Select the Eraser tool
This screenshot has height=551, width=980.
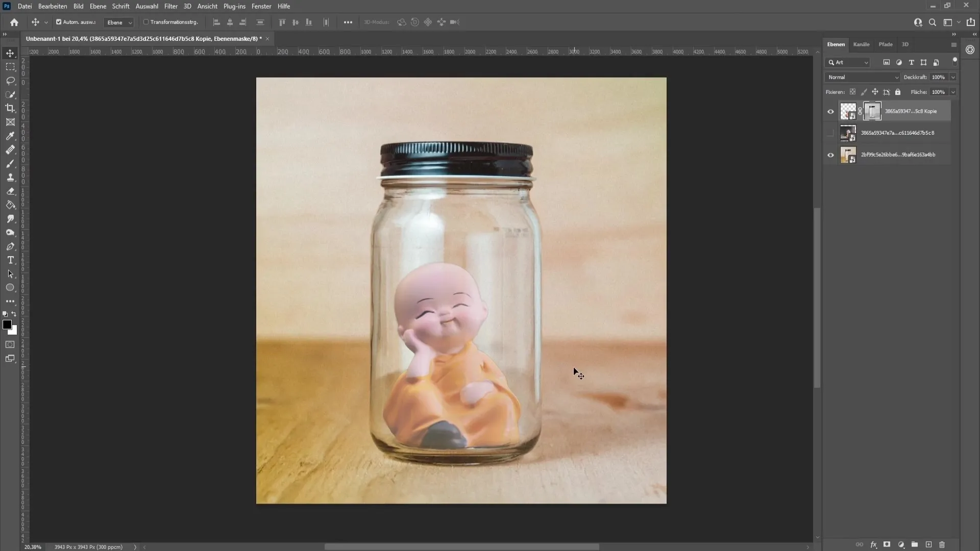coord(10,190)
